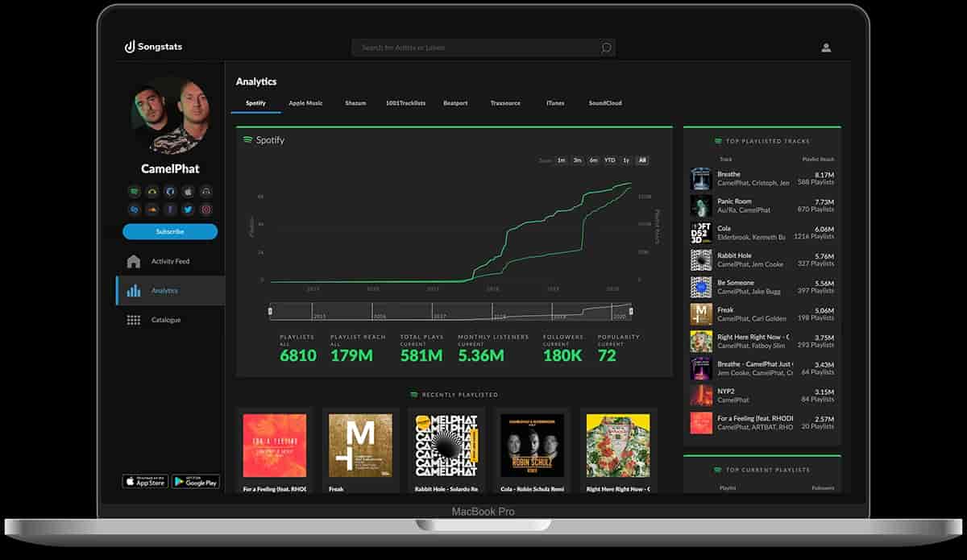
Task: Open CamelPhat's Instagram profile icon
Action: point(206,209)
